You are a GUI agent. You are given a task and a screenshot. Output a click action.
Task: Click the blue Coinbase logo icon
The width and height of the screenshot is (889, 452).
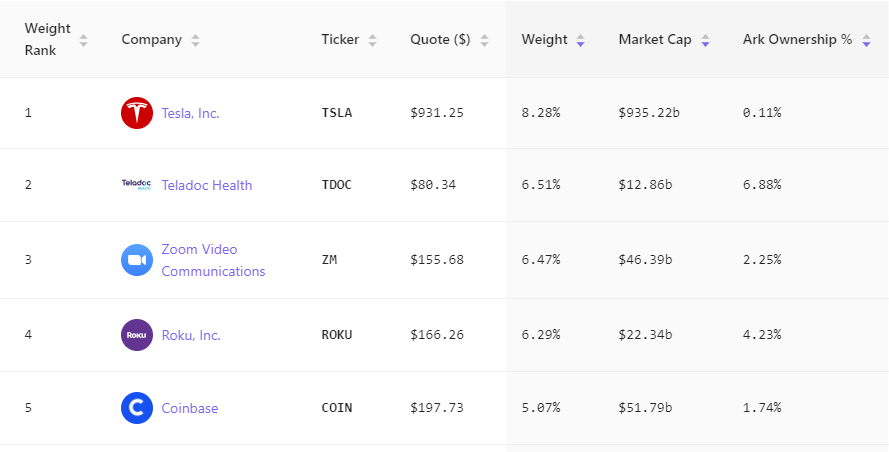(136, 408)
